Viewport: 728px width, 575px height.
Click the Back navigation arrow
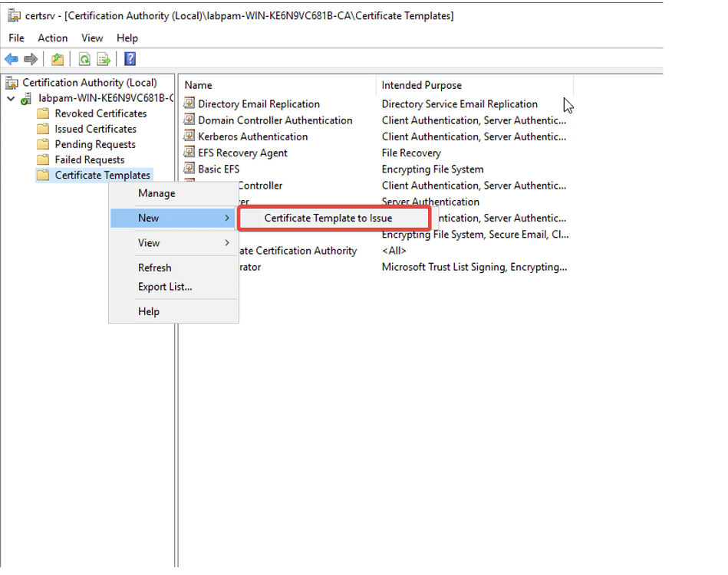click(11, 58)
